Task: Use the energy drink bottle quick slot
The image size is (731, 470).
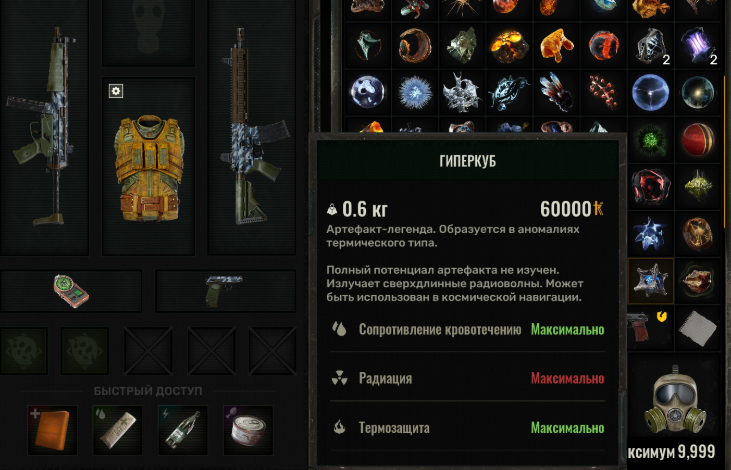Action: point(182,429)
